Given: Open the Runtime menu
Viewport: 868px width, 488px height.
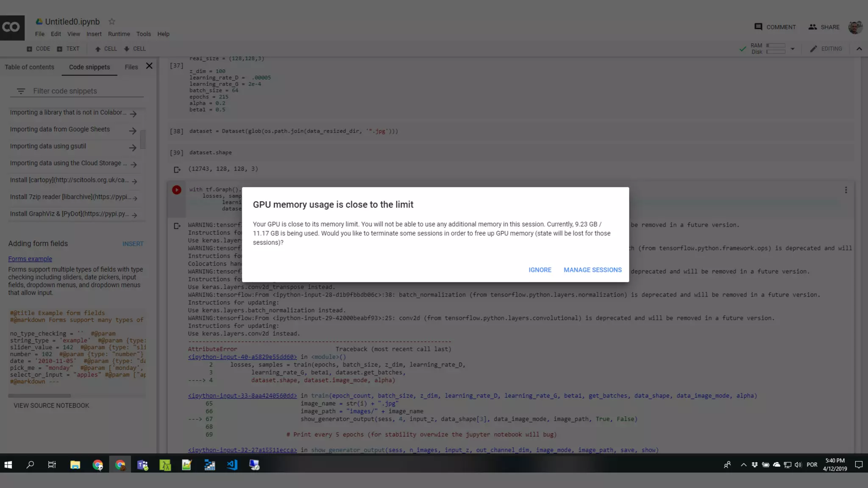Looking at the screenshot, I should tap(119, 34).
